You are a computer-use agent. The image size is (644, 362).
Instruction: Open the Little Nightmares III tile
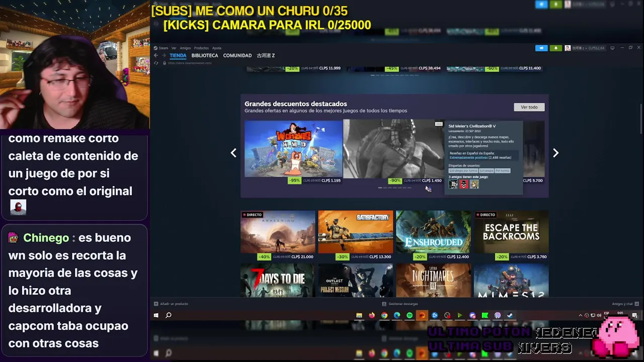click(433, 280)
